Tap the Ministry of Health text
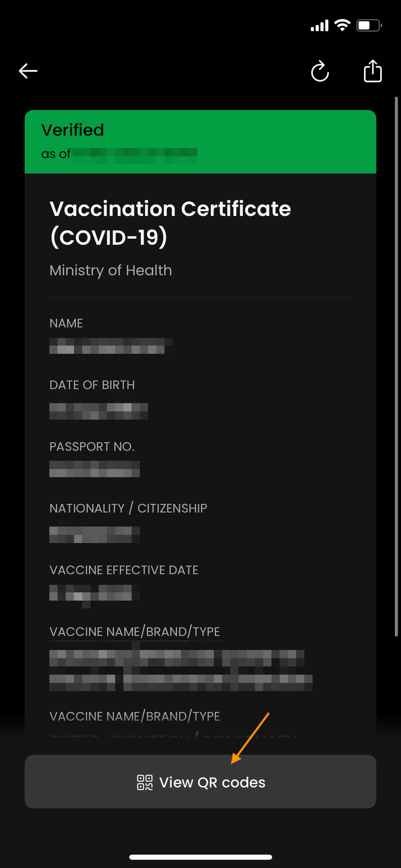Screen dimensions: 401x868 pyautogui.click(x=111, y=270)
